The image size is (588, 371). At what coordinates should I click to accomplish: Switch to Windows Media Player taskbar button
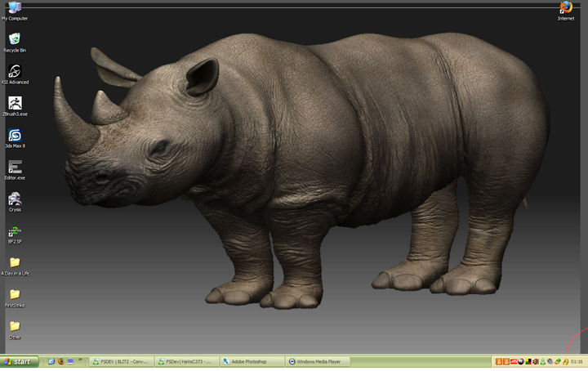(x=317, y=362)
